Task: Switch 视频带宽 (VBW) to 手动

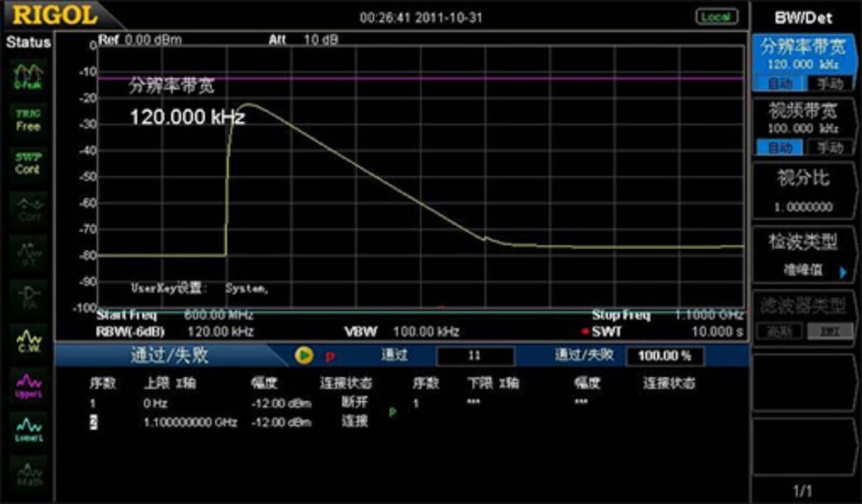Action: point(825,148)
